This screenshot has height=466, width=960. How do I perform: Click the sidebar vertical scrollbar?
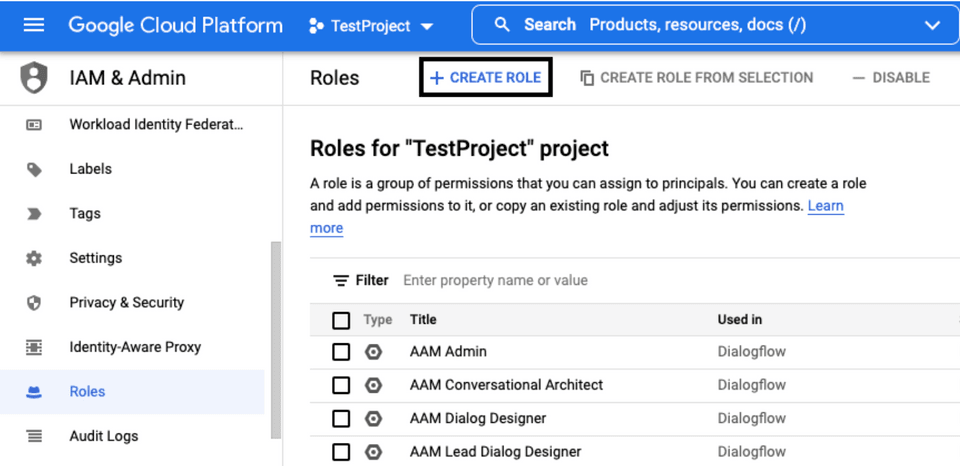coord(276,340)
